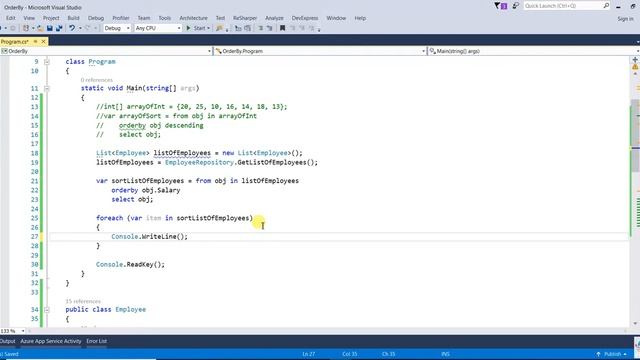Click the Uncomment selected lines icon

pos(269,28)
